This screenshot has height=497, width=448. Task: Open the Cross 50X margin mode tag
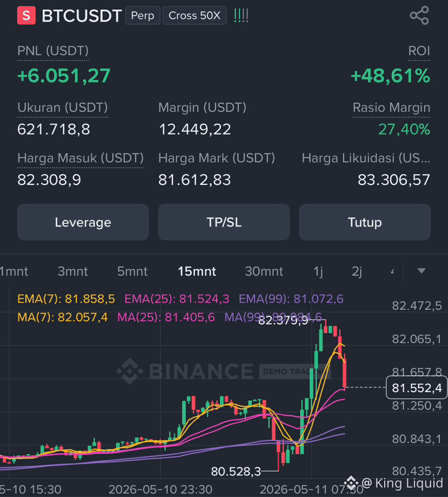[194, 15]
